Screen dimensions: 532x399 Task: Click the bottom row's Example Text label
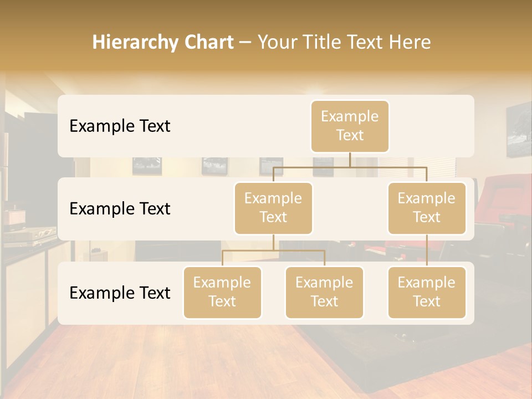tap(120, 293)
